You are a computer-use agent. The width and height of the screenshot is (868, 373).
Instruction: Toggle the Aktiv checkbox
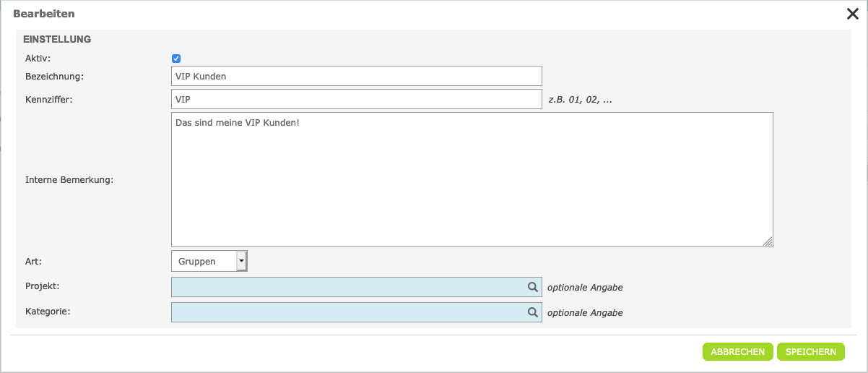click(x=176, y=59)
